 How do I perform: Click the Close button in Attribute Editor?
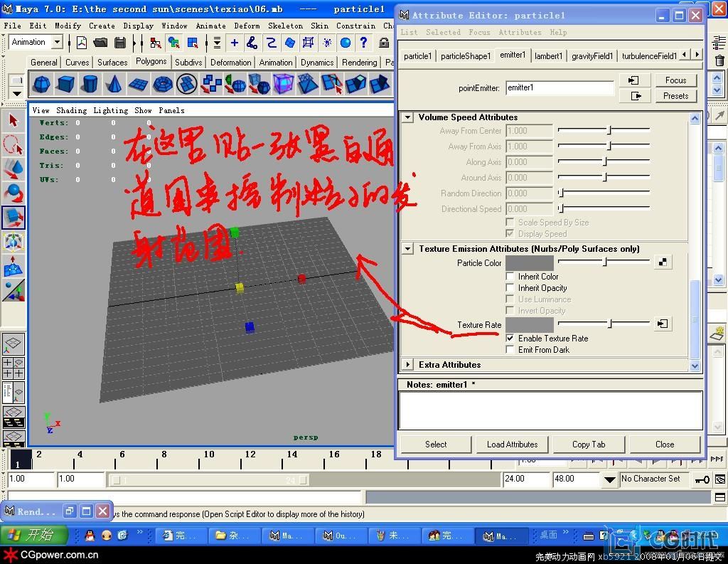(x=665, y=444)
